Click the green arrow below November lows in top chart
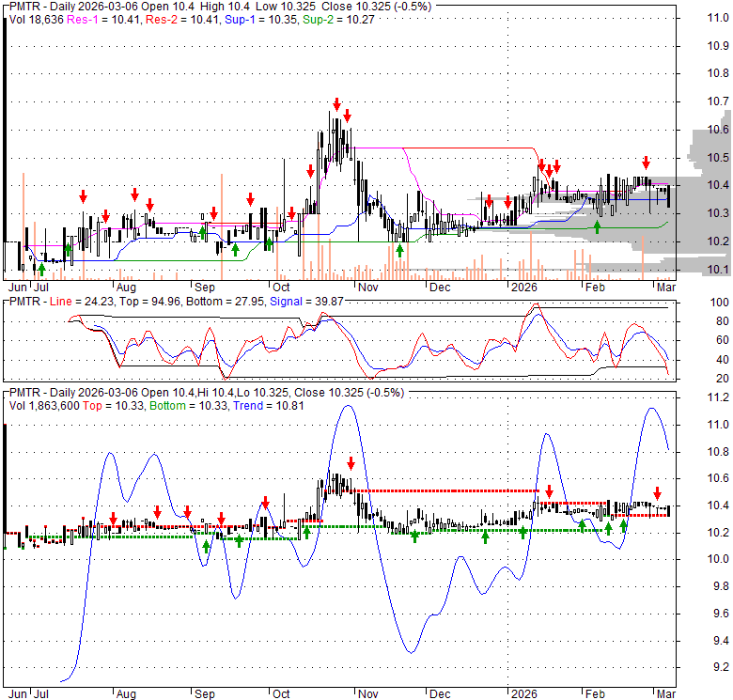 tap(400, 250)
